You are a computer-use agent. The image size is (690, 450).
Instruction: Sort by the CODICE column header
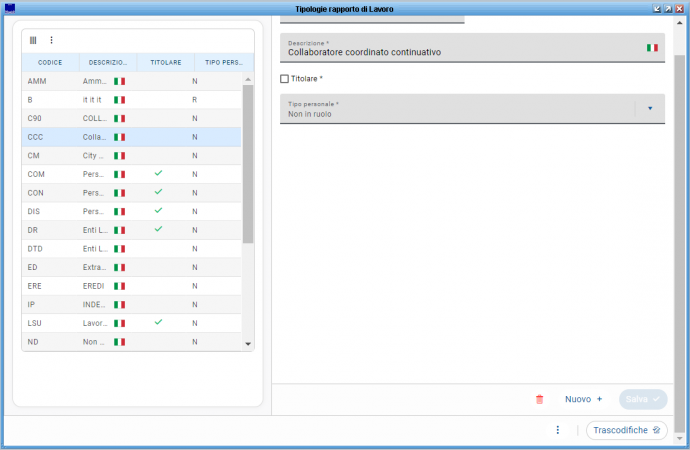point(50,62)
